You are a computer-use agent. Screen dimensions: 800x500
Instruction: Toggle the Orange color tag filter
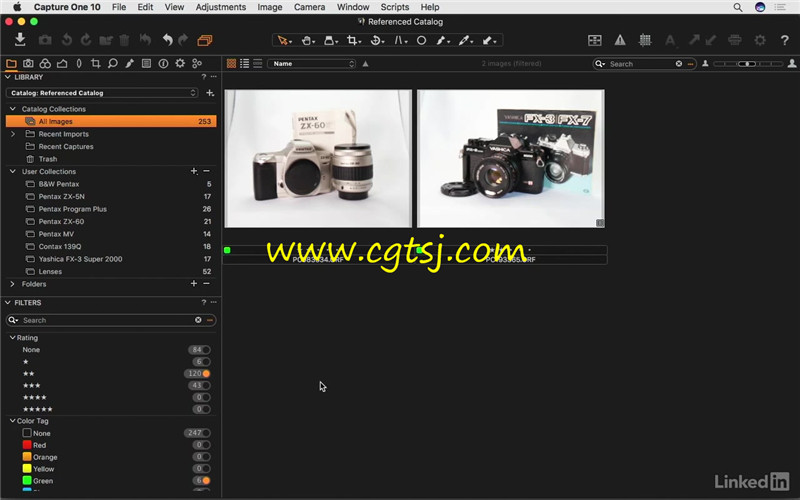(206, 457)
